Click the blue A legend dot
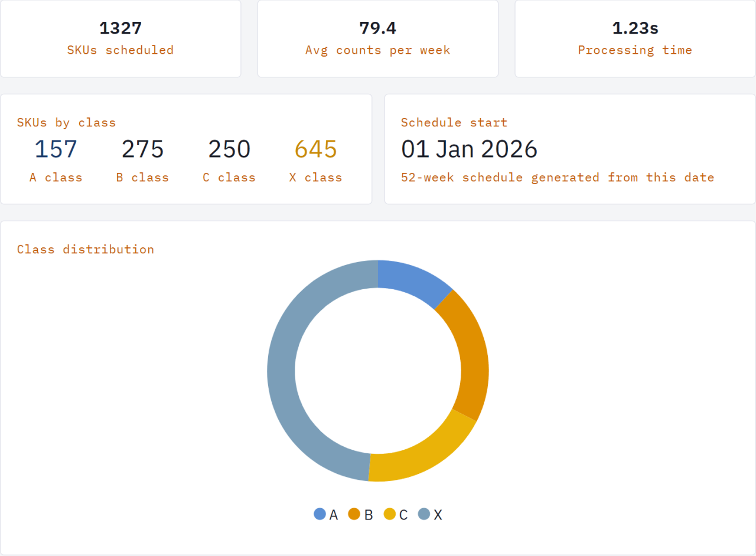The image size is (756, 556). 320,514
